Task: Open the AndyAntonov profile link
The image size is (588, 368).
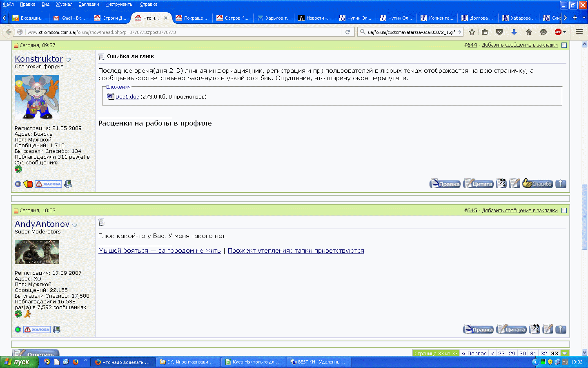Action: click(x=42, y=224)
